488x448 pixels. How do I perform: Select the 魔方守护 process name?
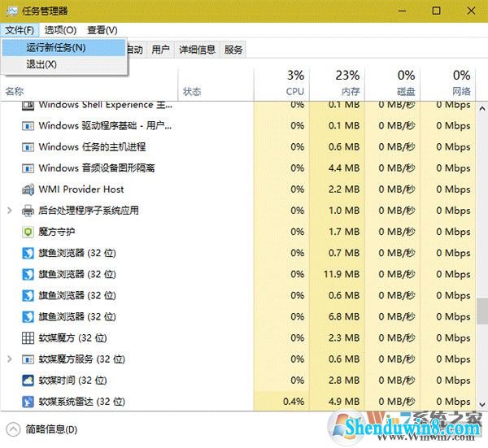57,232
